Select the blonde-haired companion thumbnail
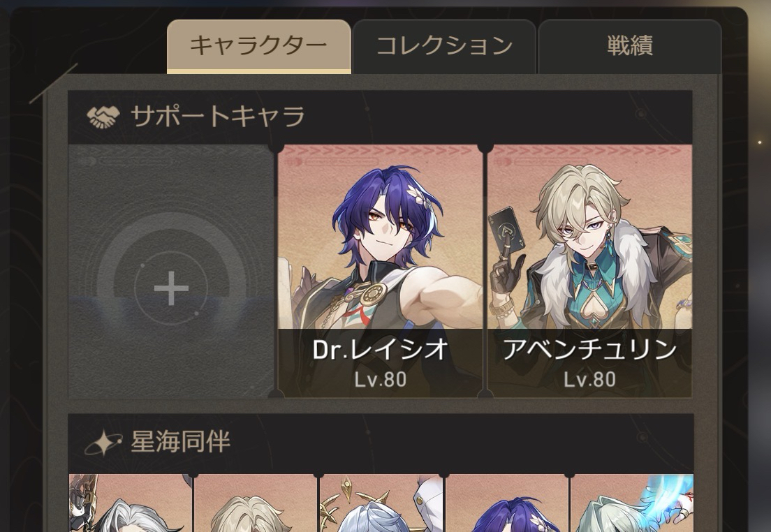Viewport: 771px width, 532px height. point(256,503)
